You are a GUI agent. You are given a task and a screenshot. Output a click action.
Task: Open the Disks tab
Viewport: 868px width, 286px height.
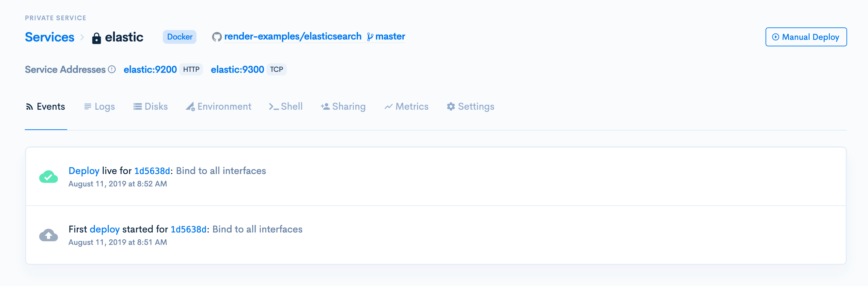[x=151, y=106]
